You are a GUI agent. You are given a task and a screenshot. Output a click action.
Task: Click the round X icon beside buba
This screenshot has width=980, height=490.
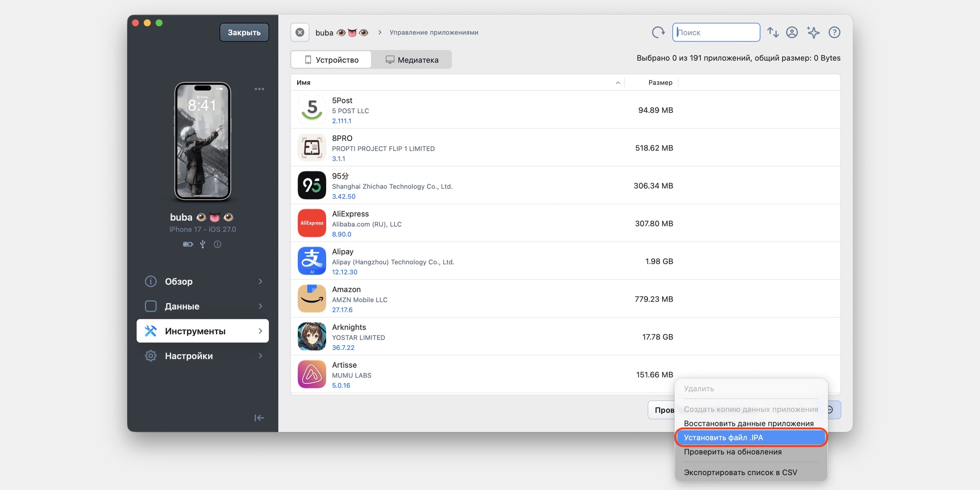[300, 32]
